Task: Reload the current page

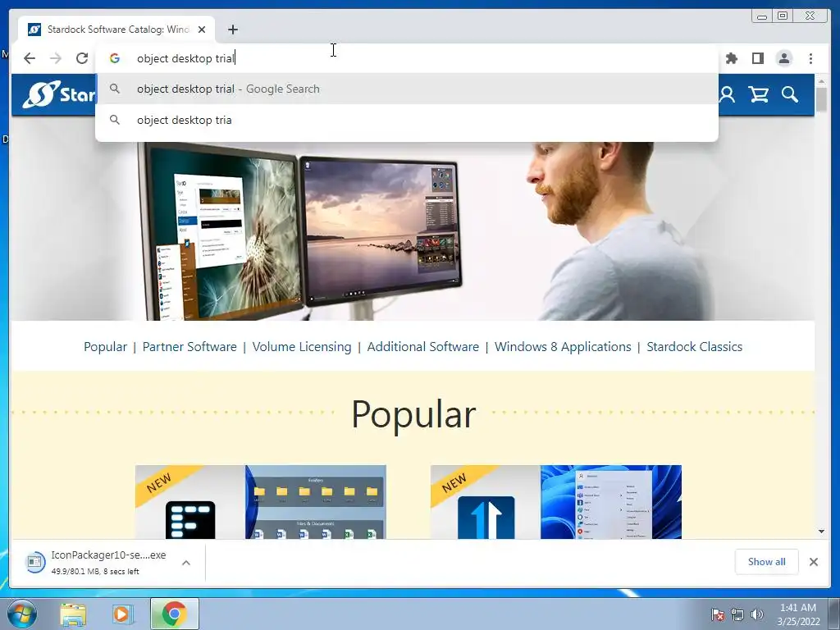Action: pyautogui.click(x=81, y=58)
